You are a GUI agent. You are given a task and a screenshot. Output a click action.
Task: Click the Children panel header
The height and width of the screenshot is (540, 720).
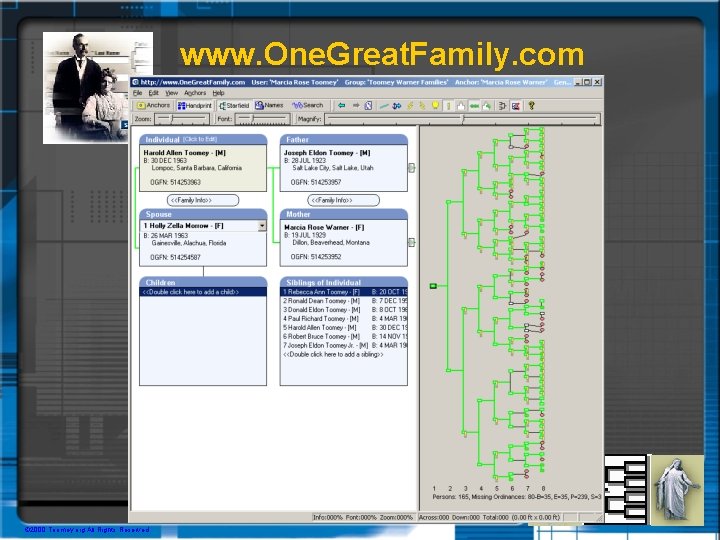pyautogui.click(x=203, y=282)
